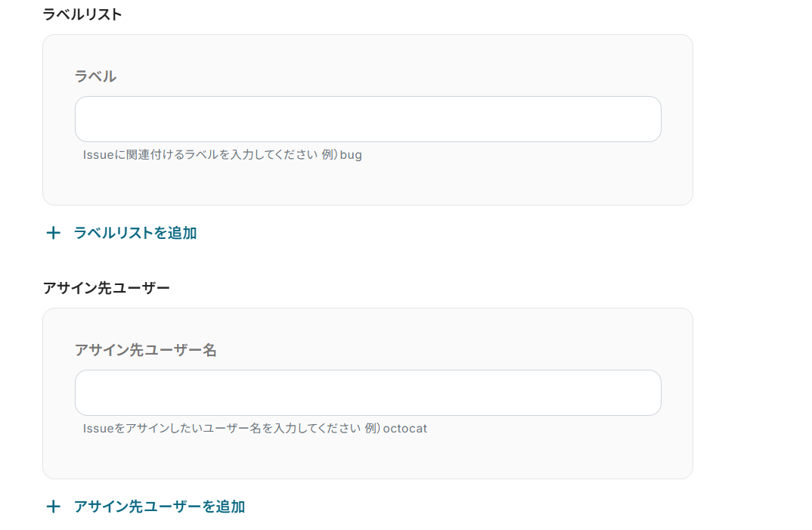This screenshot has width=812, height=530.
Task: Click the label input hint about Issue labels
Action: coord(222,154)
